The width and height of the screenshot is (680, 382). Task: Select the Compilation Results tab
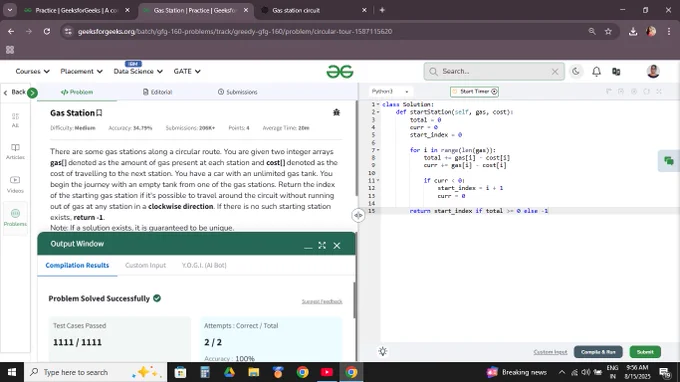77,265
